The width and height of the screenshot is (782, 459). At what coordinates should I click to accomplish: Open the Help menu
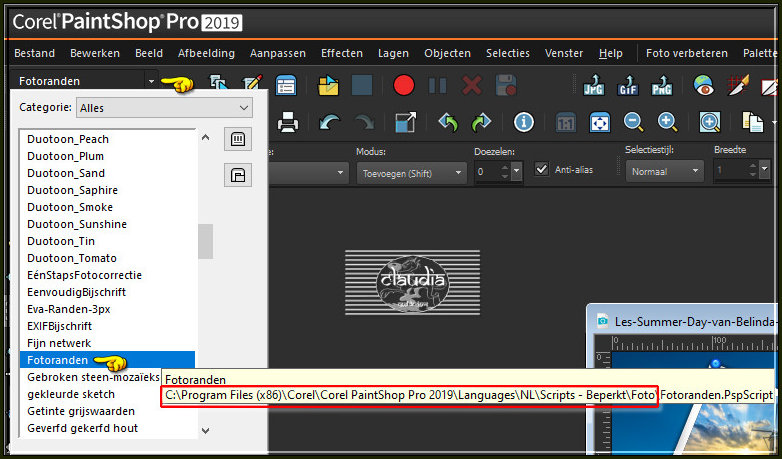[610, 53]
